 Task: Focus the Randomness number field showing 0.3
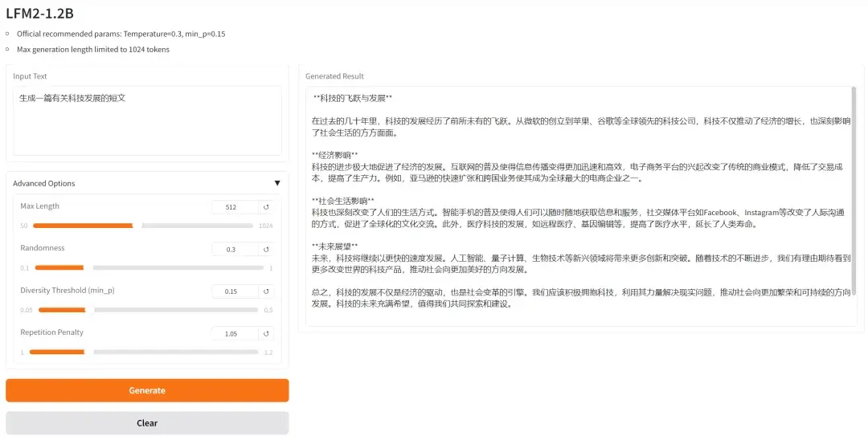click(x=235, y=250)
